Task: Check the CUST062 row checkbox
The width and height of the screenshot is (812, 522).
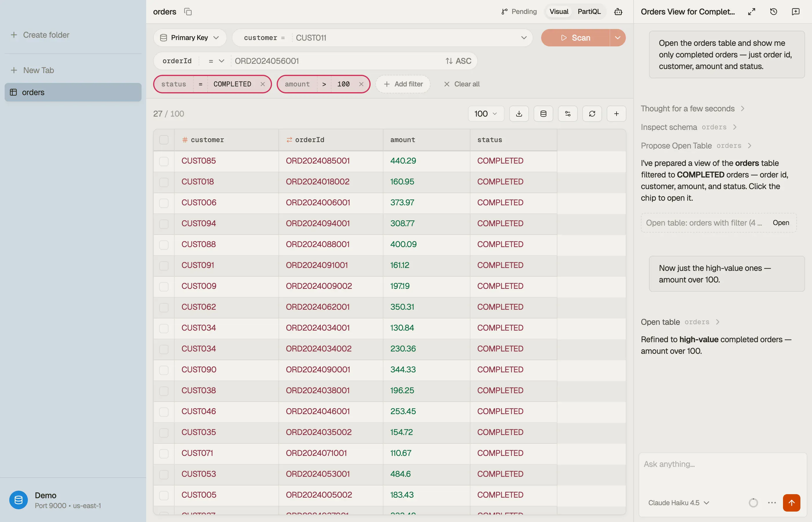Action: coord(164,307)
